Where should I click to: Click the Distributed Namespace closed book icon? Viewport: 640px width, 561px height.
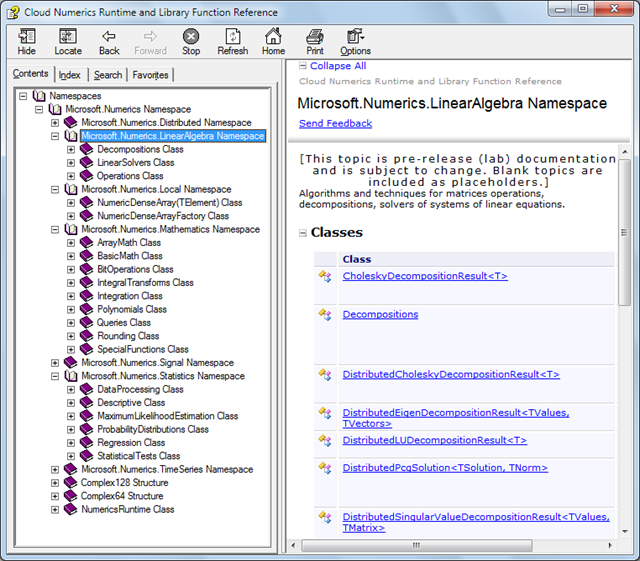coord(71,122)
